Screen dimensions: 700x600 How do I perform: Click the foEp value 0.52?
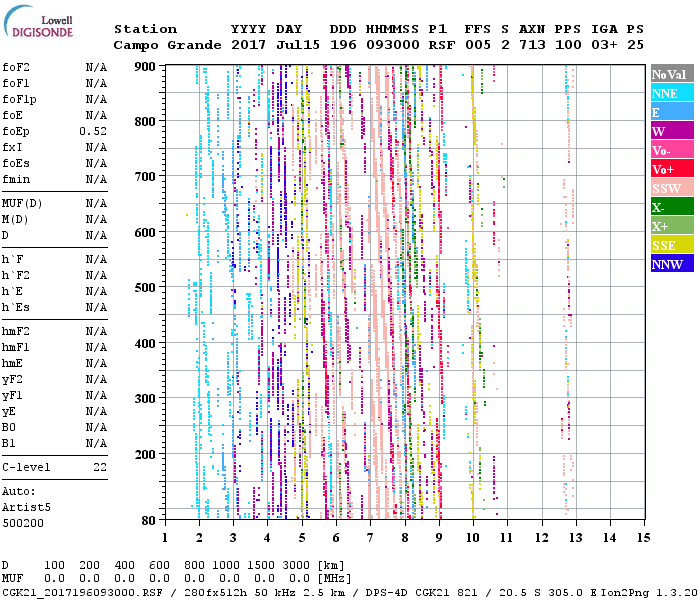point(93,131)
